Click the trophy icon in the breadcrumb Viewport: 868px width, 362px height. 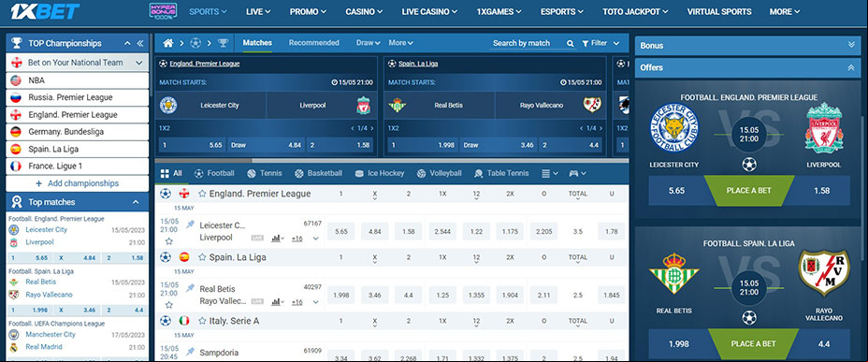click(224, 43)
